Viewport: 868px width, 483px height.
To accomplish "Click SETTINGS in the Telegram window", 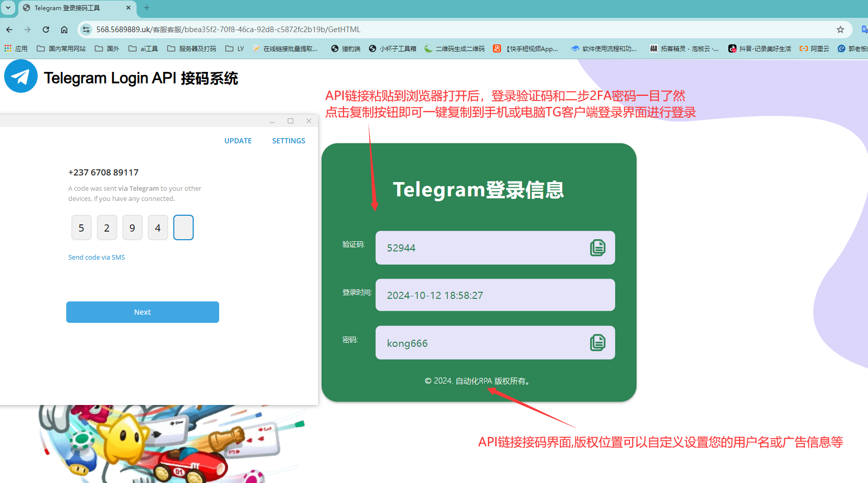I will coord(288,141).
